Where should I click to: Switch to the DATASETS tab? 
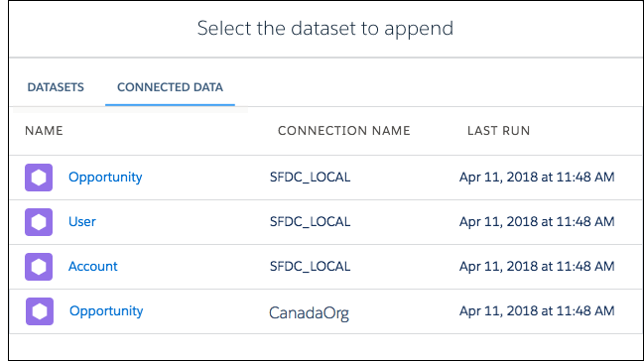[x=56, y=87]
